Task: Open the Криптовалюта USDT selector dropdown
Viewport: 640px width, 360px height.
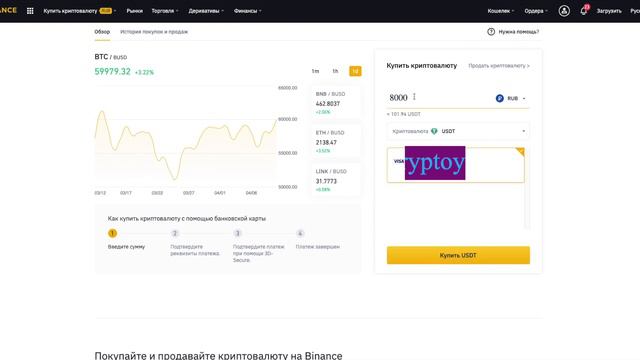Action: pyautogui.click(x=458, y=131)
